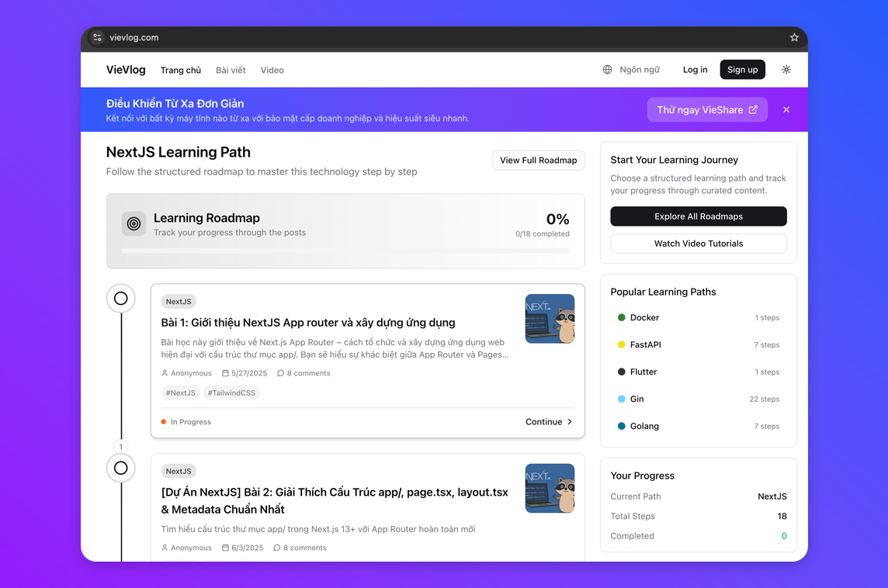
Task: Click the Current Path NextJS value
Action: tap(772, 496)
